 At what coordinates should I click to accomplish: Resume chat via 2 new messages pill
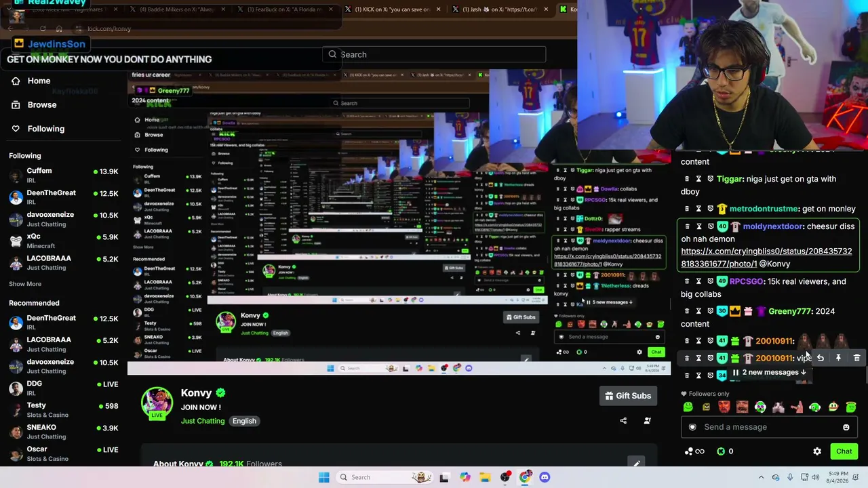point(770,372)
